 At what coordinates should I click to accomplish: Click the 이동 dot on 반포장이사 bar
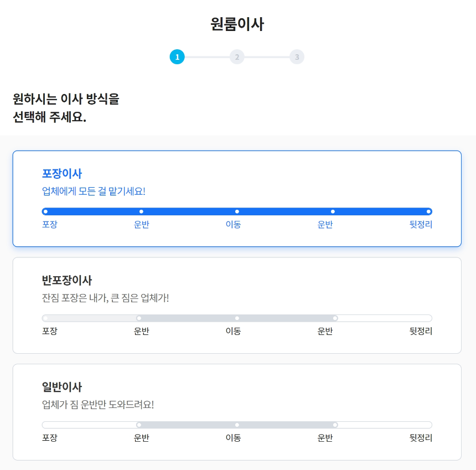pyautogui.click(x=237, y=318)
